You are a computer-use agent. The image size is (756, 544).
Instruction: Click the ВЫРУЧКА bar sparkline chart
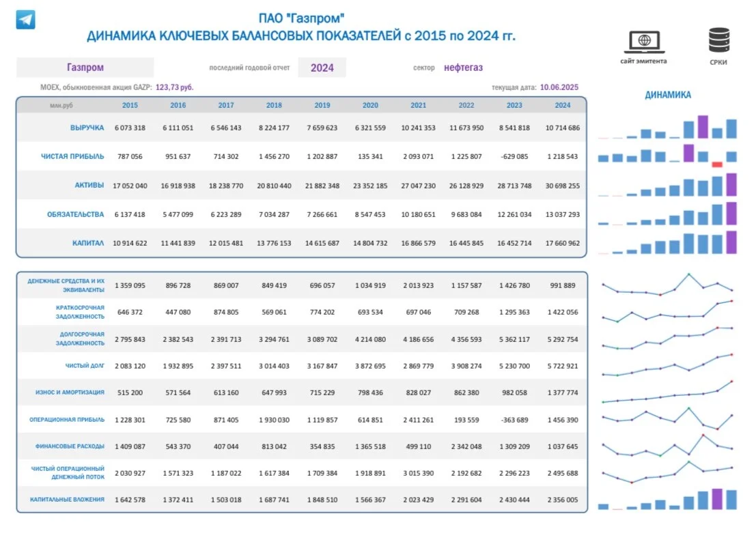pos(667,127)
